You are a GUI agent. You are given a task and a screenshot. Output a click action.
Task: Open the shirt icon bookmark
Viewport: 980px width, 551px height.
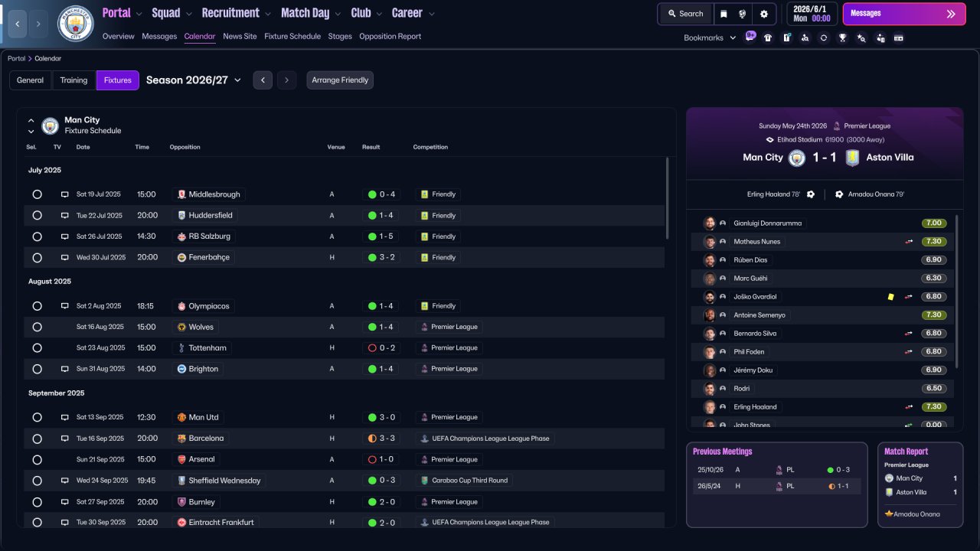point(768,37)
